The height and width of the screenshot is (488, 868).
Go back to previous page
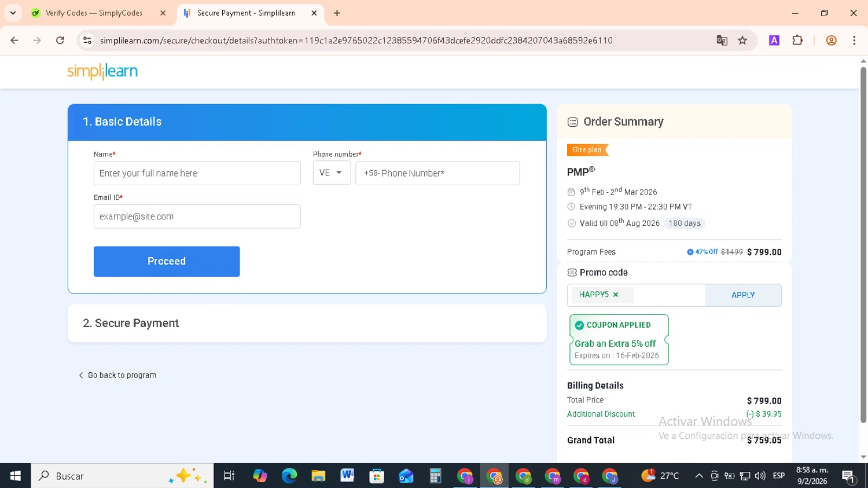(14, 41)
